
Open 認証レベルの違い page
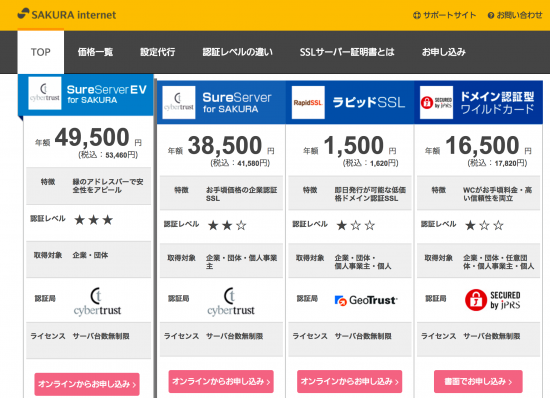[x=237, y=52]
